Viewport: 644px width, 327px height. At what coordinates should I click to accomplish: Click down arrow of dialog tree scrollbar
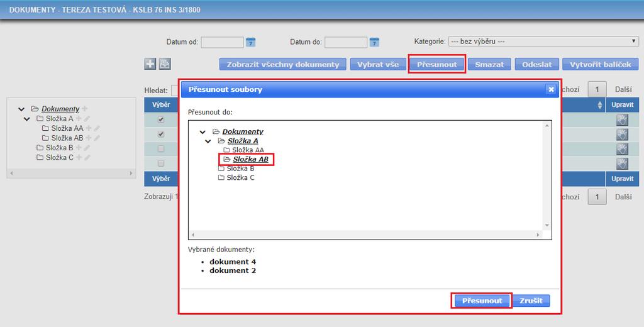(547, 225)
